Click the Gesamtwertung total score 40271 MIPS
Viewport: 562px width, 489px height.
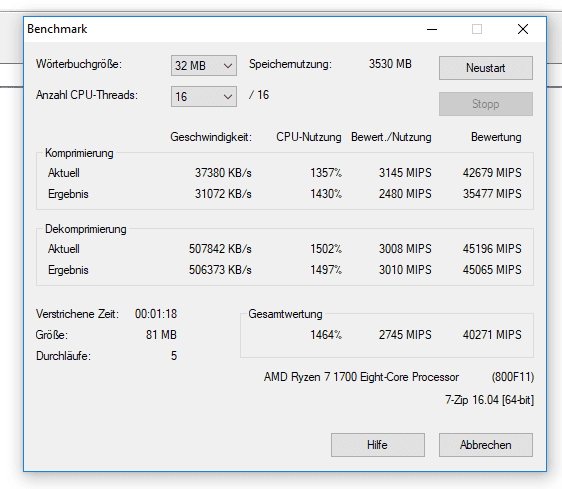[492, 334]
